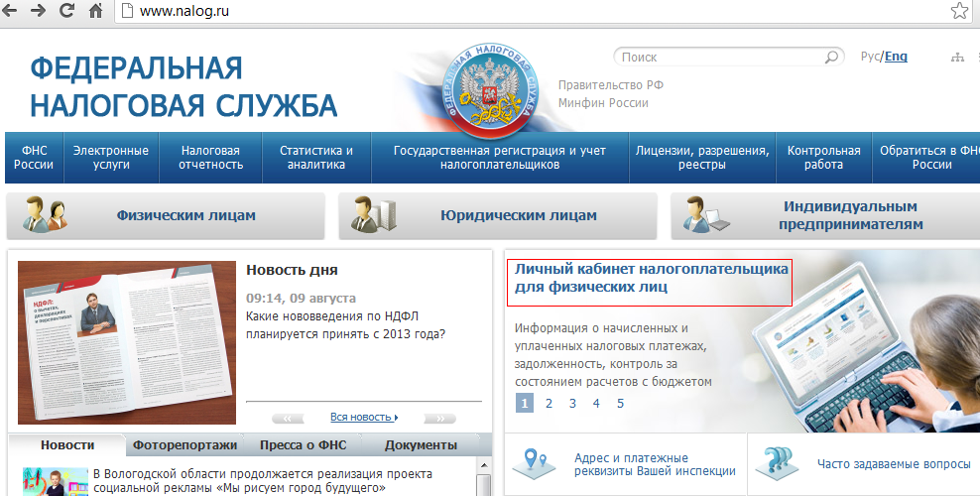Screen dimensions: 980x496
Task: Open the magazine news photo thumbnail
Action: [127, 342]
